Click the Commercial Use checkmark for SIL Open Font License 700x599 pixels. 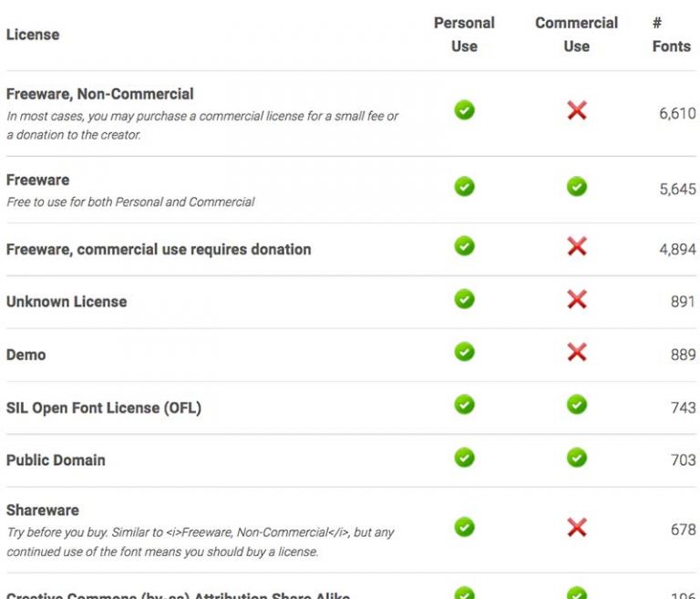[576, 405]
